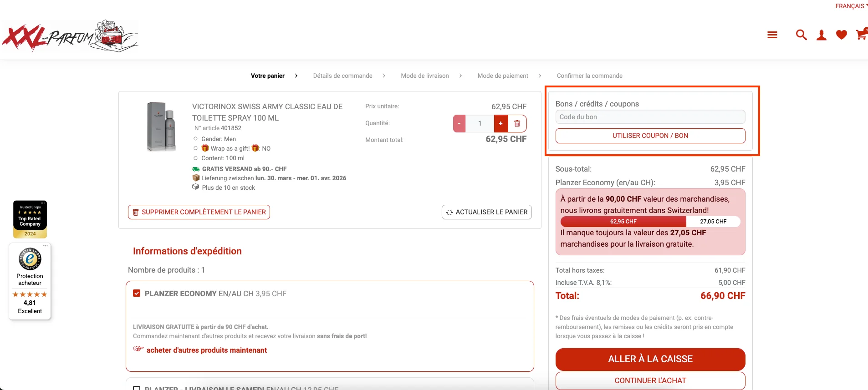Open the hamburger menu icon
This screenshot has width=868, height=390.
[x=772, y=35]
